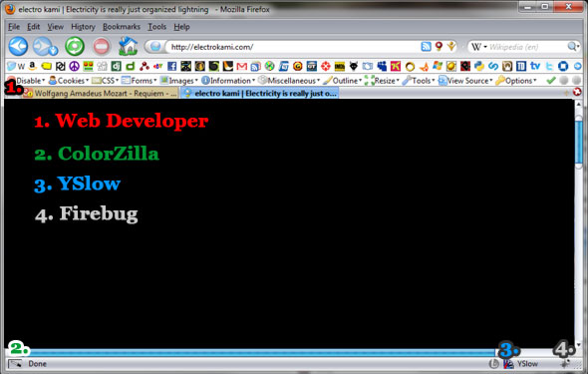Open the Python logo bookmark icon
Screen dimensions: 588x374
pos(479,67)
